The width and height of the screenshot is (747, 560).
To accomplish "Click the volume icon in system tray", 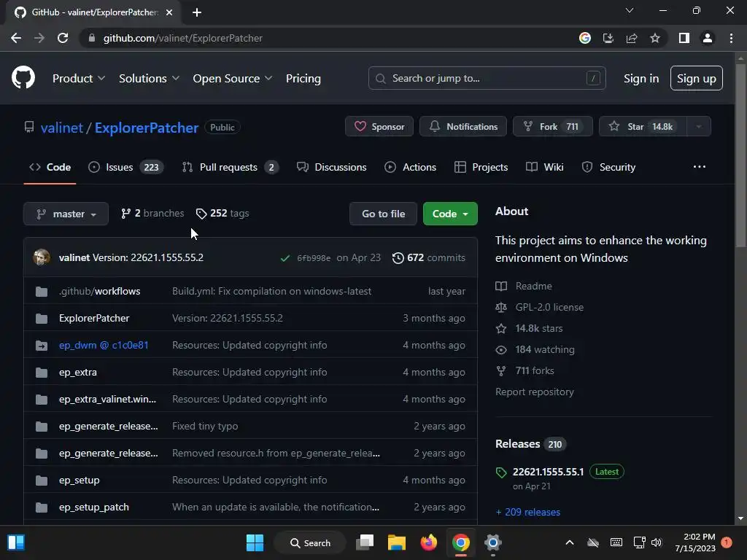I will [657, 542].
